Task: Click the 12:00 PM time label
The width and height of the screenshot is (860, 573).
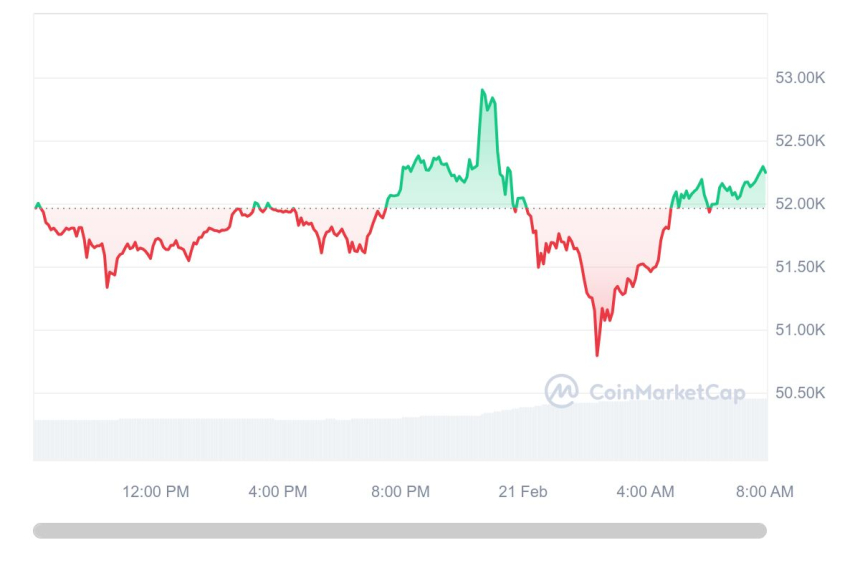Action: (x=155, y=491)
